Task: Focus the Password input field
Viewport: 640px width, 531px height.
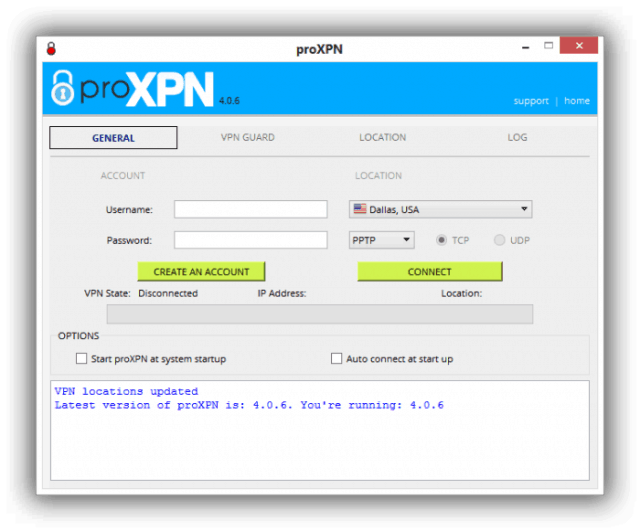Action: coord(251,240)
